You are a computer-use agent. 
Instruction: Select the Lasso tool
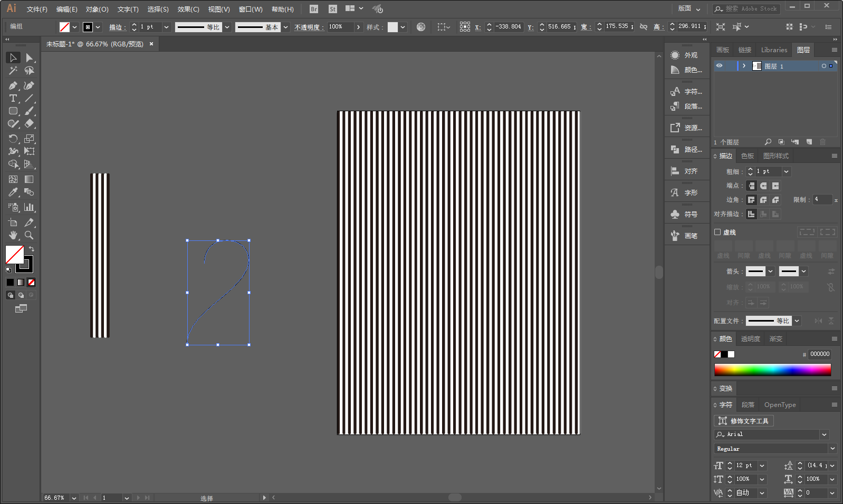click(x=30, y=71)
